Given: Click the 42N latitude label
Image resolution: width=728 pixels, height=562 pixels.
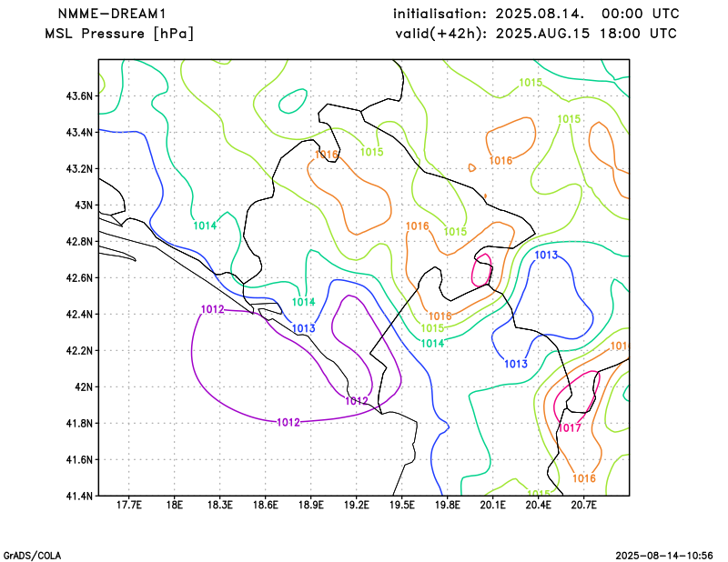Looking at the screenshot, I should (84, 386).
